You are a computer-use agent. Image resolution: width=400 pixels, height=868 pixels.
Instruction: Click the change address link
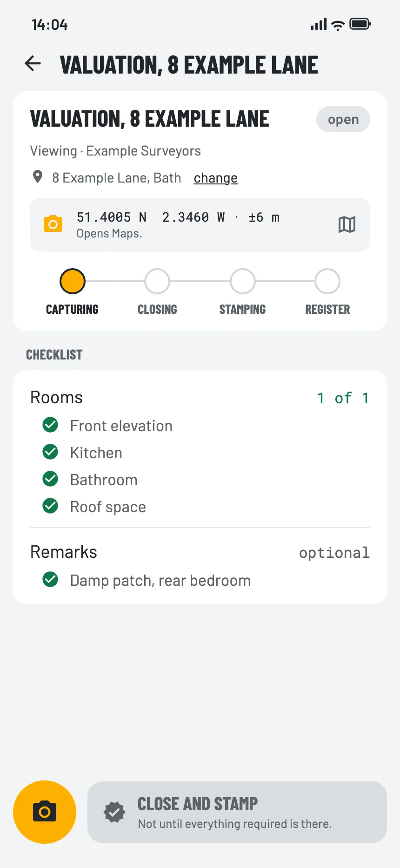coord(216,178)
